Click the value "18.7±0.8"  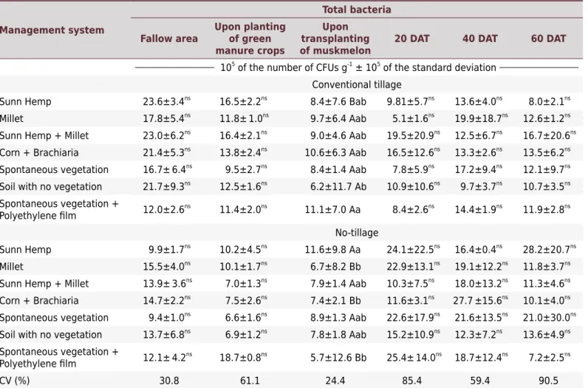(243, 357)
